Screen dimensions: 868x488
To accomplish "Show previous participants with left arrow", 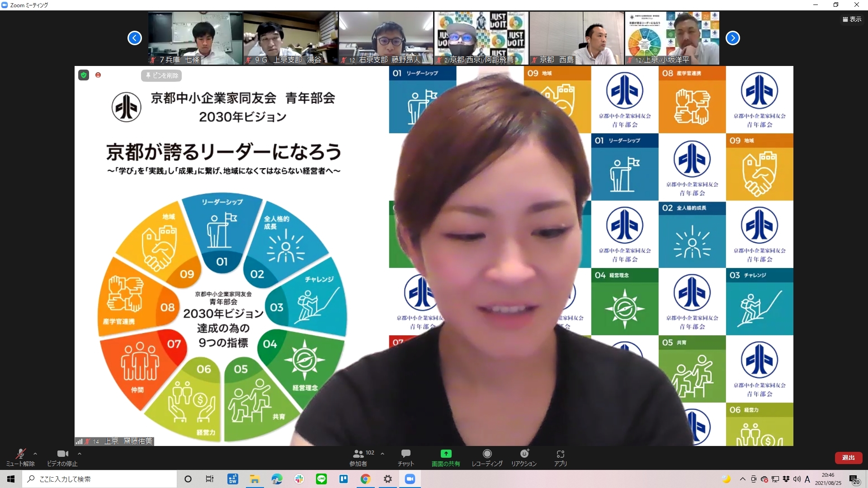I will tap(135, 38).
